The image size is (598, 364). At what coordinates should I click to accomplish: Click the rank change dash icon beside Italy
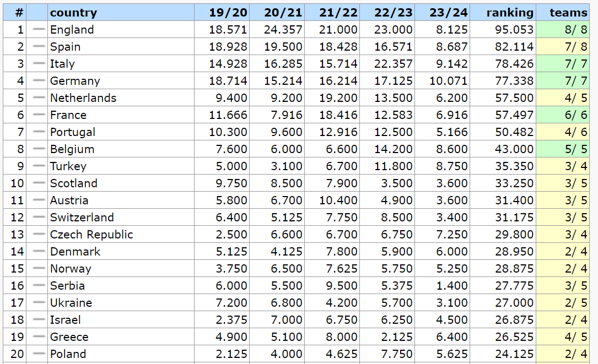click(x=38, y=64)
